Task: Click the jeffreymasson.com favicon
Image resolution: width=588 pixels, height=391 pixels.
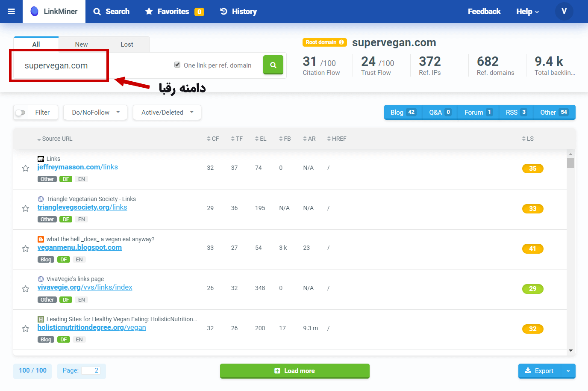Action: (41, 159)
